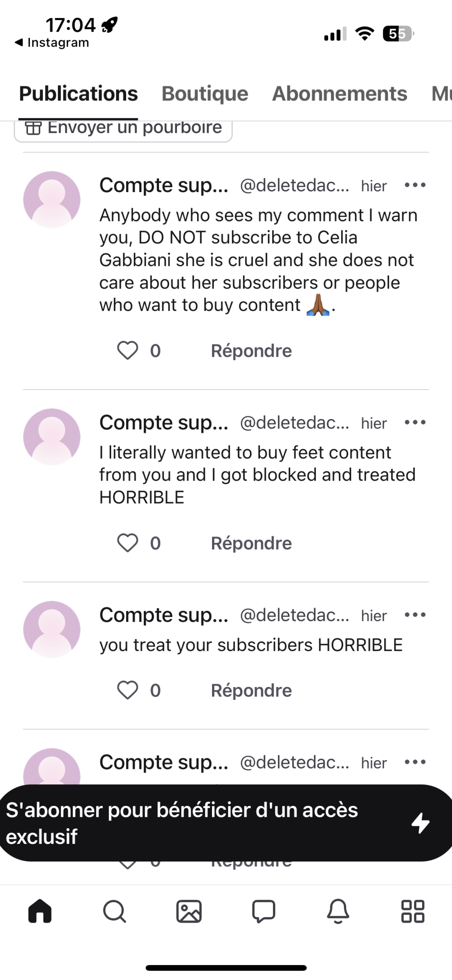Open the image gallery icon in bottom bar
This screenshot has height=980, width=452.
click(x=189, y=911)
